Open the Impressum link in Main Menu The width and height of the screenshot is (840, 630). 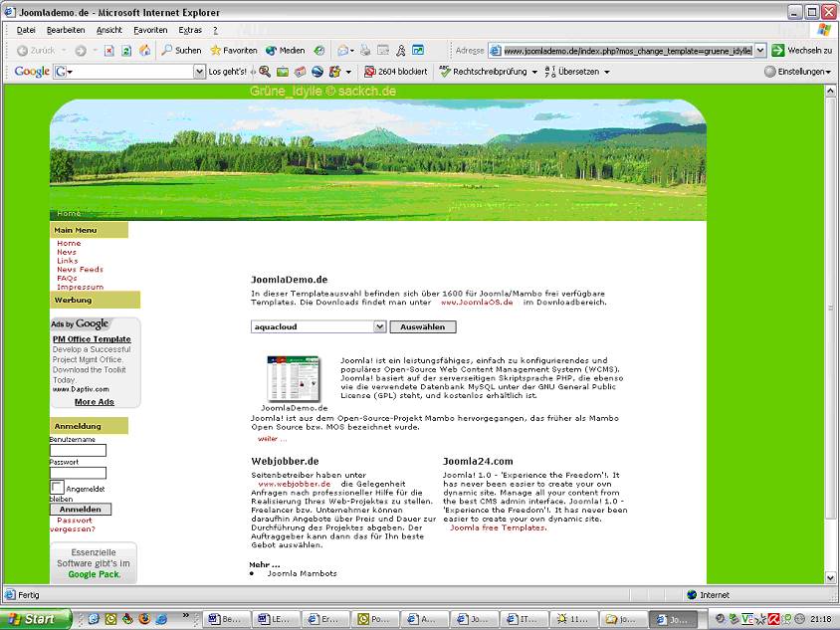coord(80,287)
